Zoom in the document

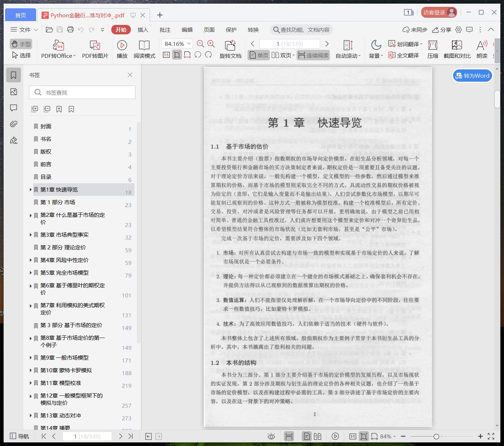[x=211, y=44]
